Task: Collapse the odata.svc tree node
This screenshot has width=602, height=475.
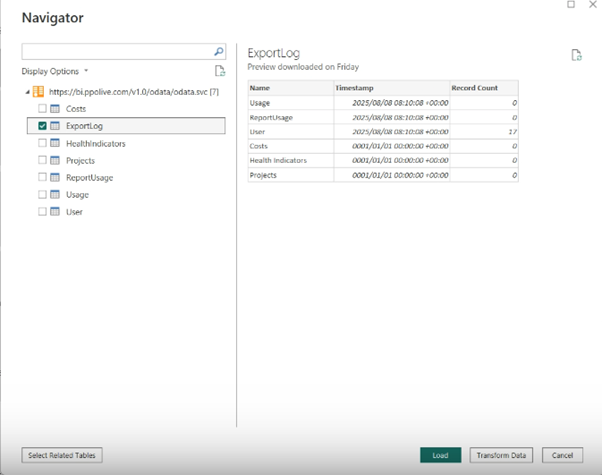Action: [x=28, y=92]
